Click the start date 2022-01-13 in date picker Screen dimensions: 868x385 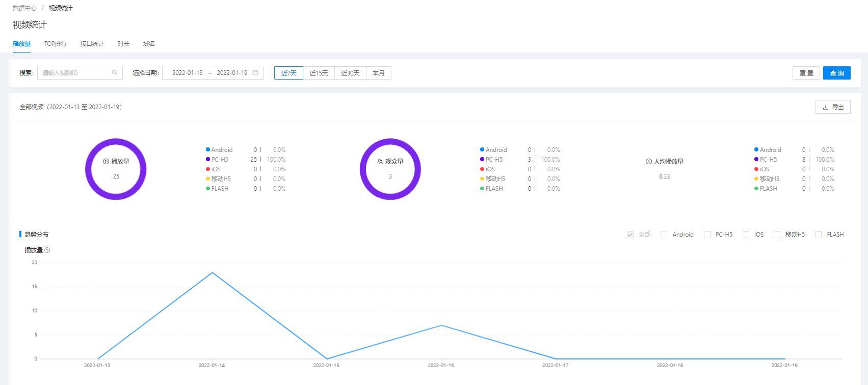[187, 73]
